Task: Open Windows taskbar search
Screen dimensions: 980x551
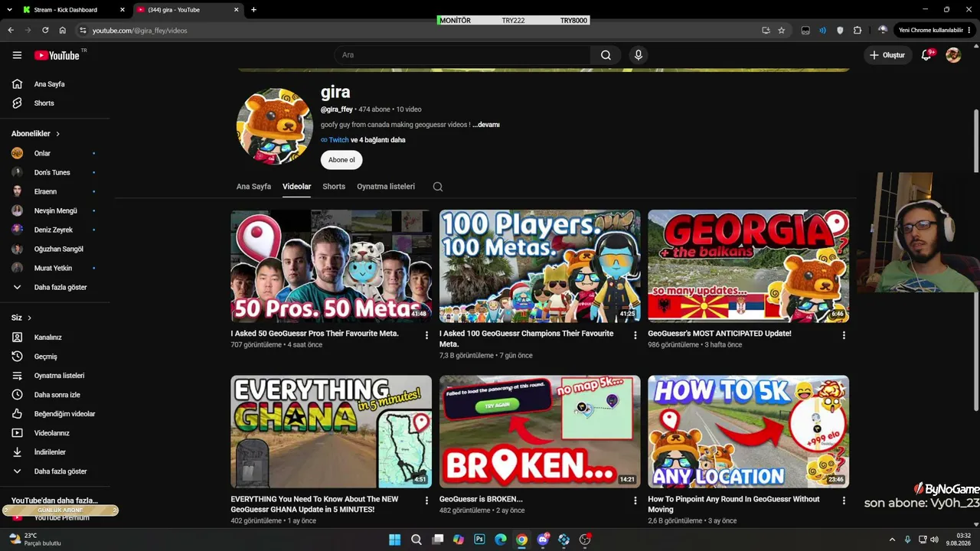Action: click(x=416, y=540)
